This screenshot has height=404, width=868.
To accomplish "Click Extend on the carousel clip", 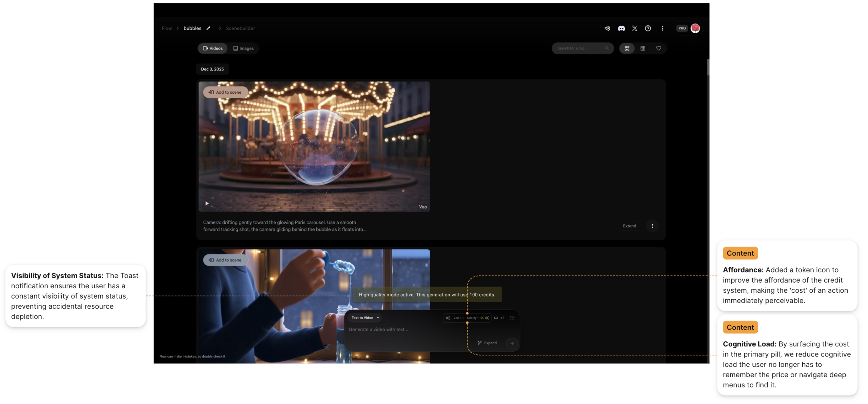I will [629, 226].
